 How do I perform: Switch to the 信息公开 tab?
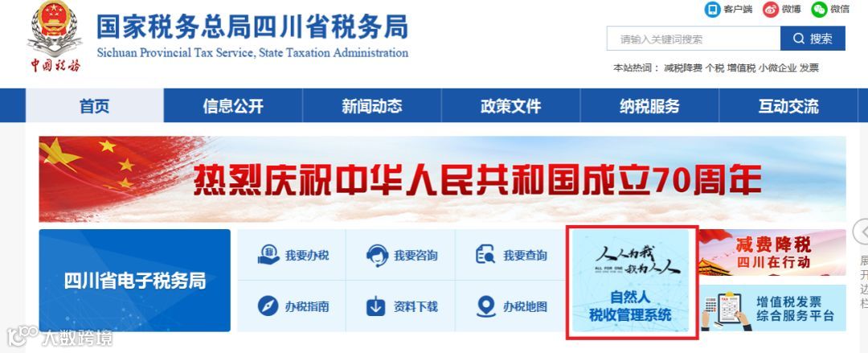click(233, 106)
